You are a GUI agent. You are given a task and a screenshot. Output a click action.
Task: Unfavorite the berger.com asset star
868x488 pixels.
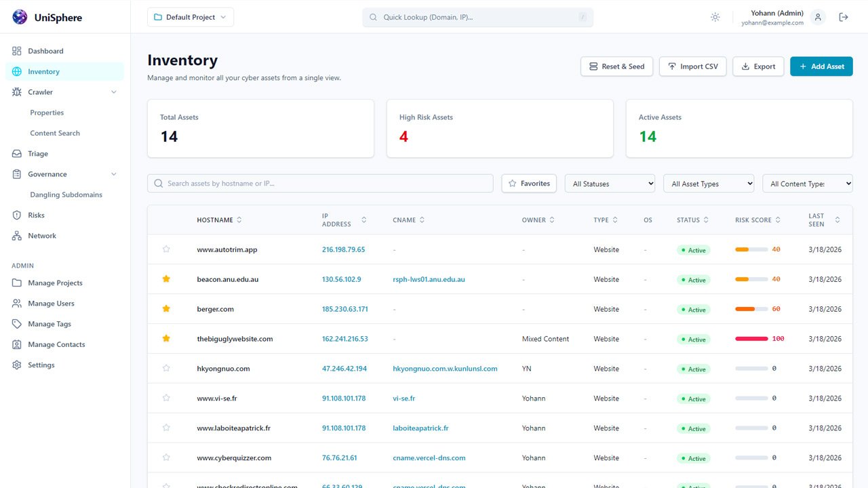click(166, 309)
